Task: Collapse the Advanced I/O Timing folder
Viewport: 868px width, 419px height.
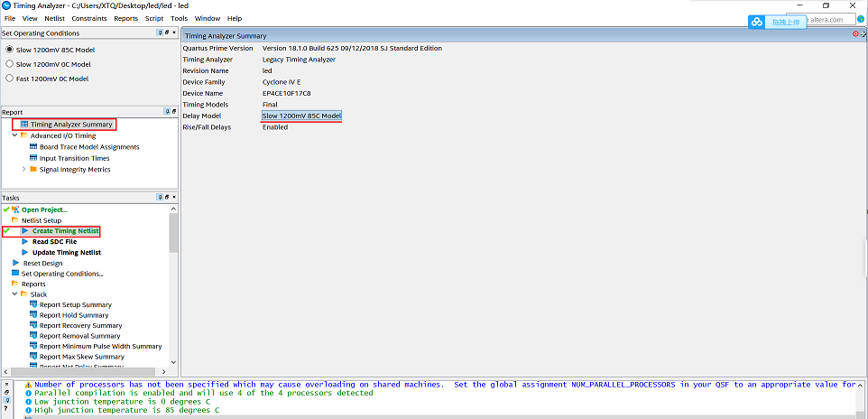Action: (x=15, y=135)
